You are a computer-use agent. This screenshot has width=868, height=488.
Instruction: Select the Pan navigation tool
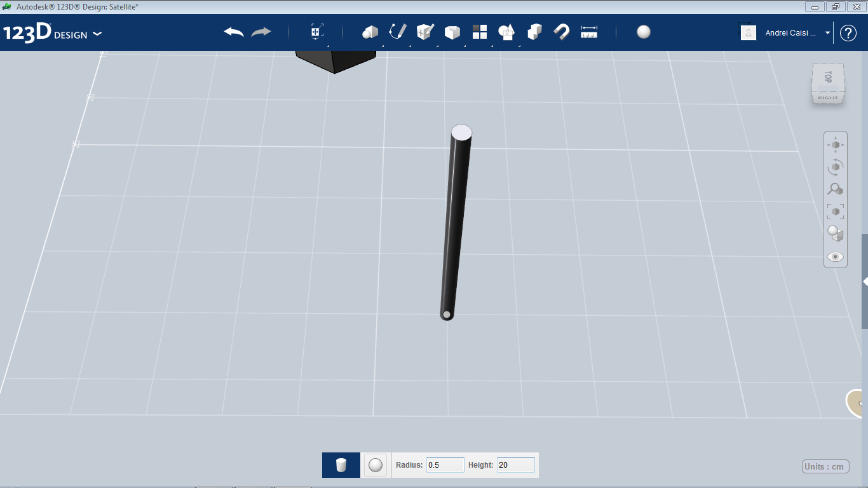click(836, 145)
